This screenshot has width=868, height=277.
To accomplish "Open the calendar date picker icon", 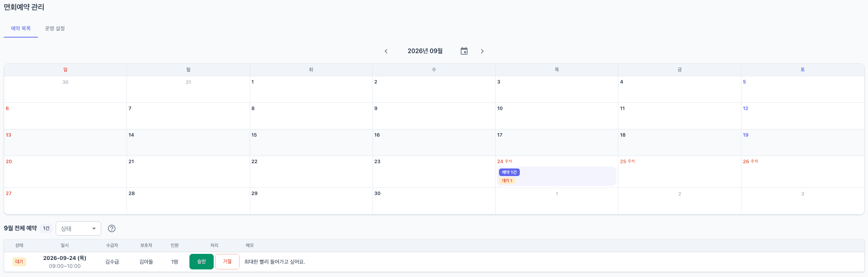I will click(x=464, y=51).
